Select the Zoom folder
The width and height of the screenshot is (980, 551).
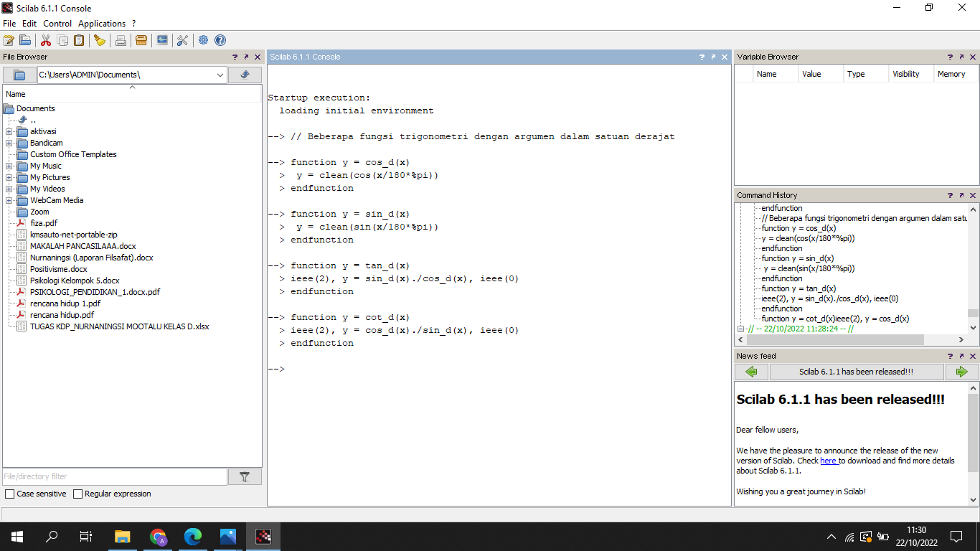click(40, 212)
